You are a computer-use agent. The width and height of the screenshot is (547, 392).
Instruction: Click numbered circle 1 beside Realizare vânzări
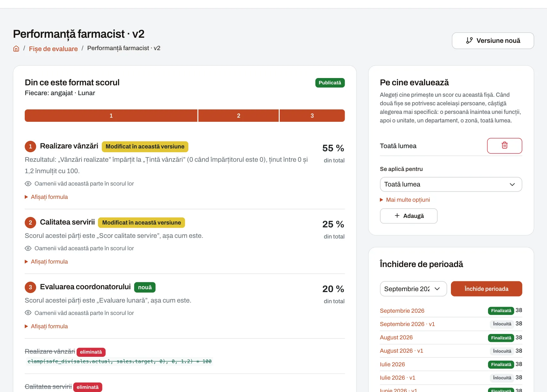pos(30,147)
